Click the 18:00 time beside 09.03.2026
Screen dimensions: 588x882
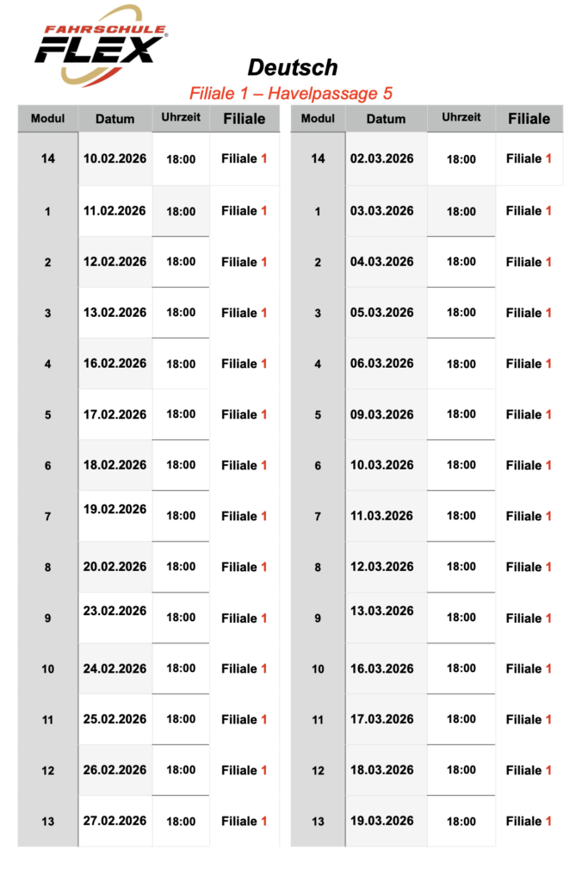(x=461, y=414)
